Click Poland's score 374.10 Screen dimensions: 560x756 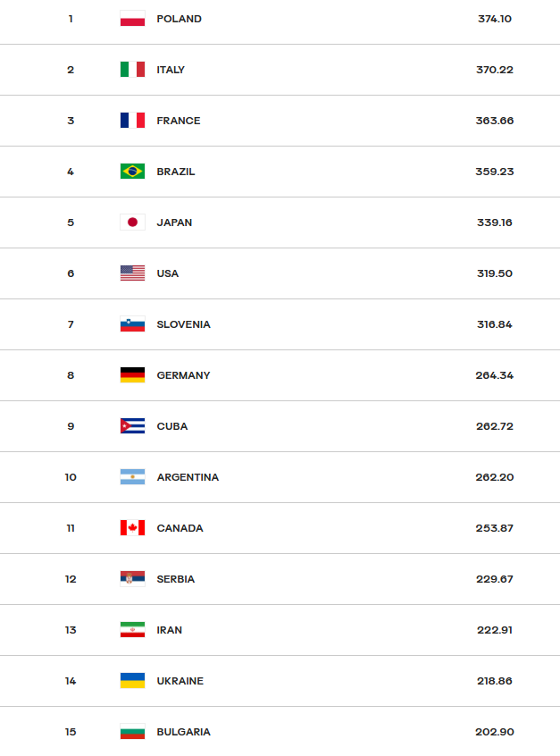(495, 19)
